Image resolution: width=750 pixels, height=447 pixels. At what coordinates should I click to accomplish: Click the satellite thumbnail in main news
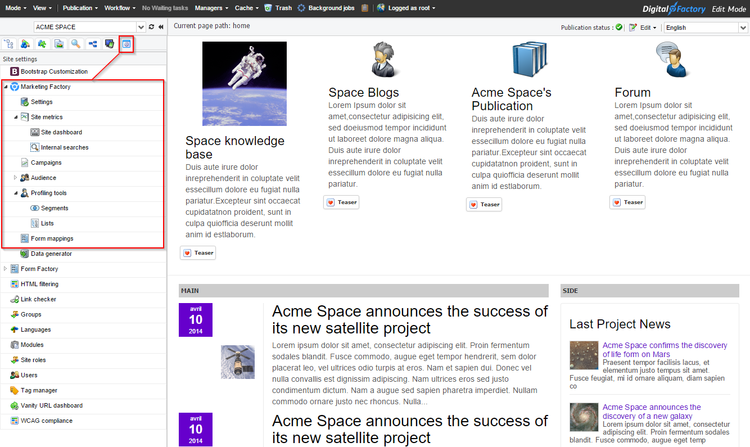(x=238, y=362)
